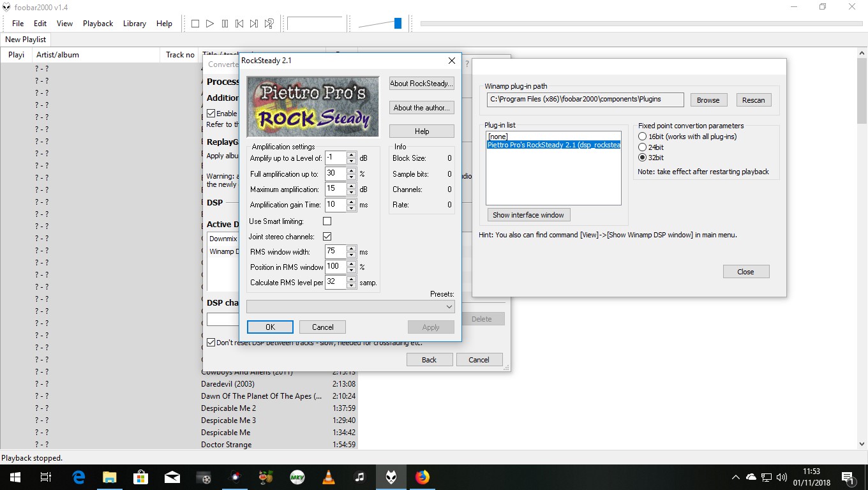Click the Random track toolbar icon
Image resolution: width=868 pixels, height=490 pixels.
pos(269,24)
